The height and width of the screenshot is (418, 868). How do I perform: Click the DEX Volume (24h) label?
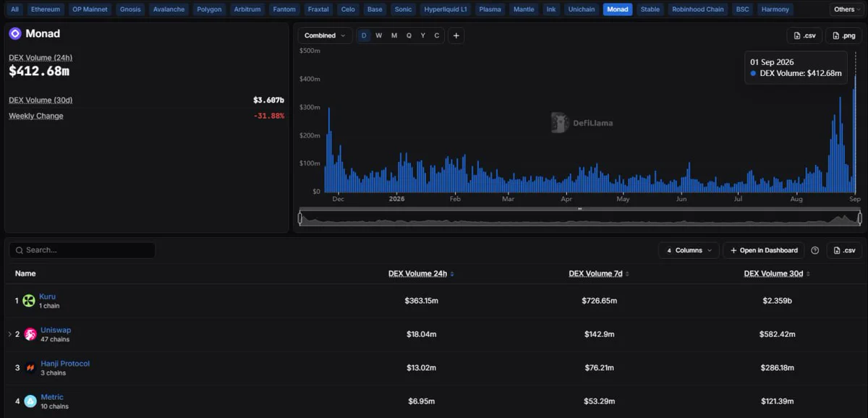click(x=41, y=58)
